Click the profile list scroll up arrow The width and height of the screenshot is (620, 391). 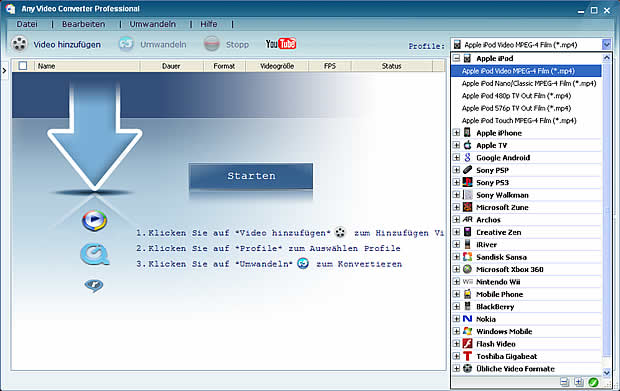click(606, 58)
